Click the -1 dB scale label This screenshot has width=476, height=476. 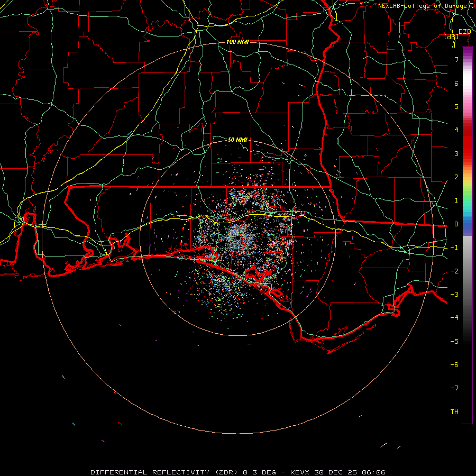coord(454,248)
